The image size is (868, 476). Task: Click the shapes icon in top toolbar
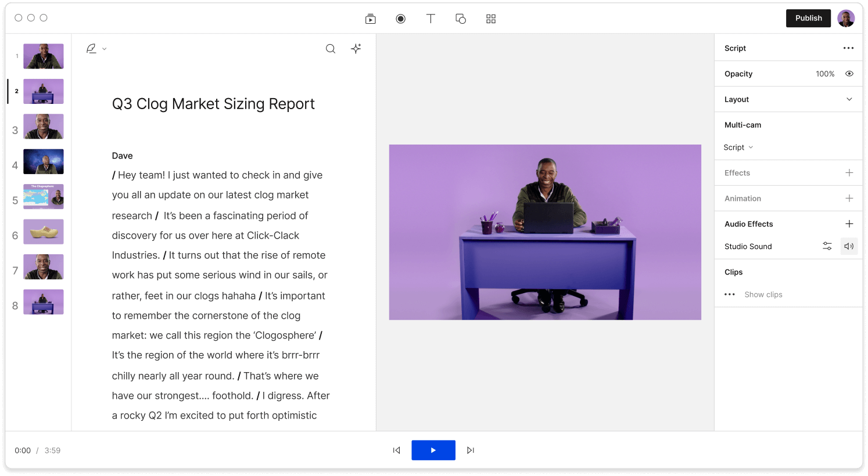(460, 18)
